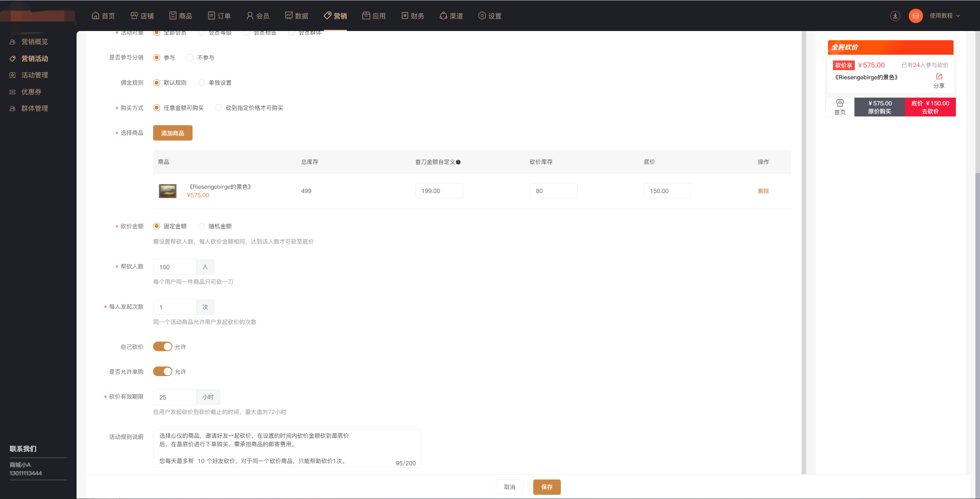The height and width of the screenshot is (499, 980).
Task: Open 营销概览 from the sidebar
Action: pos(34,42)
